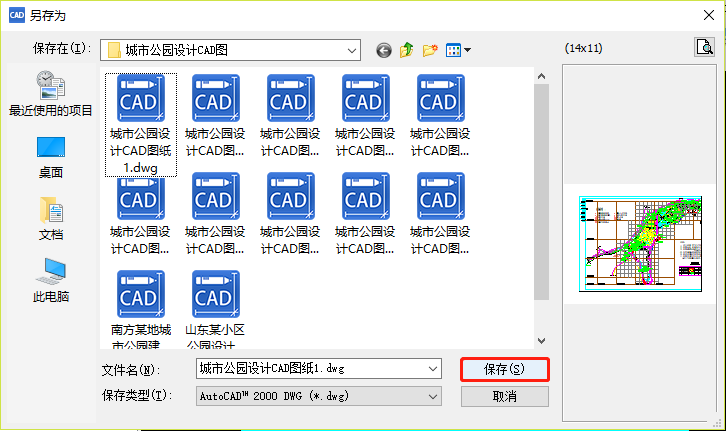Go to 桌面 location
Screen dimensions: 726x431
tap(50, 158)
